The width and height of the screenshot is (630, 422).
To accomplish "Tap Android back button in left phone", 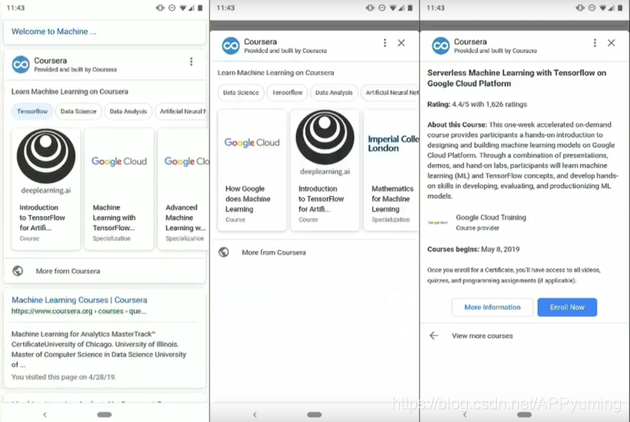I will [x=45, y=414].
